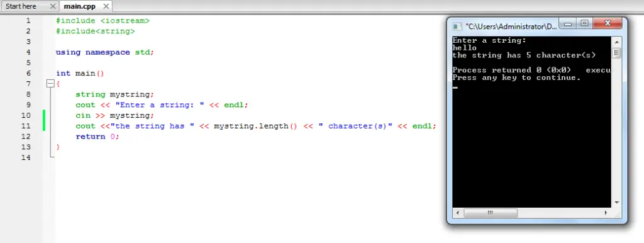Close the Start here tab

pos(53,6)
